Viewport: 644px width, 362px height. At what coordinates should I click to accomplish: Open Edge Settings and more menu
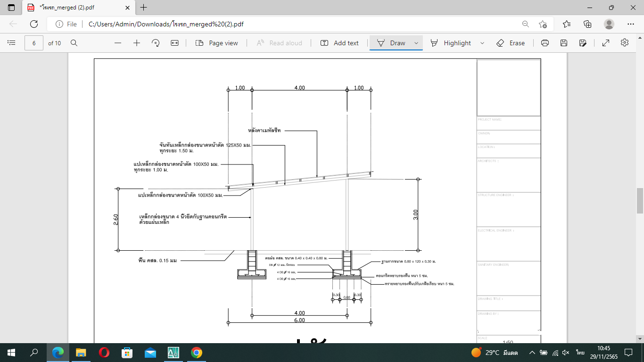click(631, 24)
